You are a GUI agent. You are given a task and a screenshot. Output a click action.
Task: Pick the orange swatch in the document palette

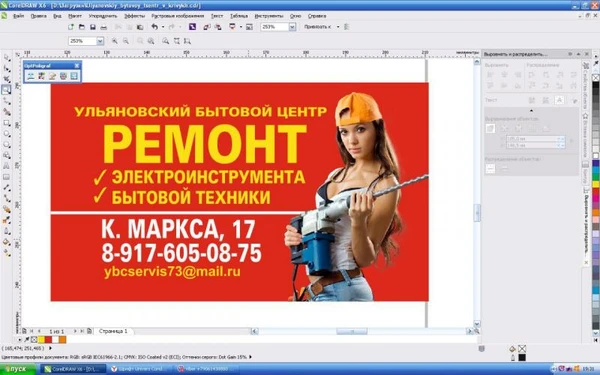(x=62, y=339)
